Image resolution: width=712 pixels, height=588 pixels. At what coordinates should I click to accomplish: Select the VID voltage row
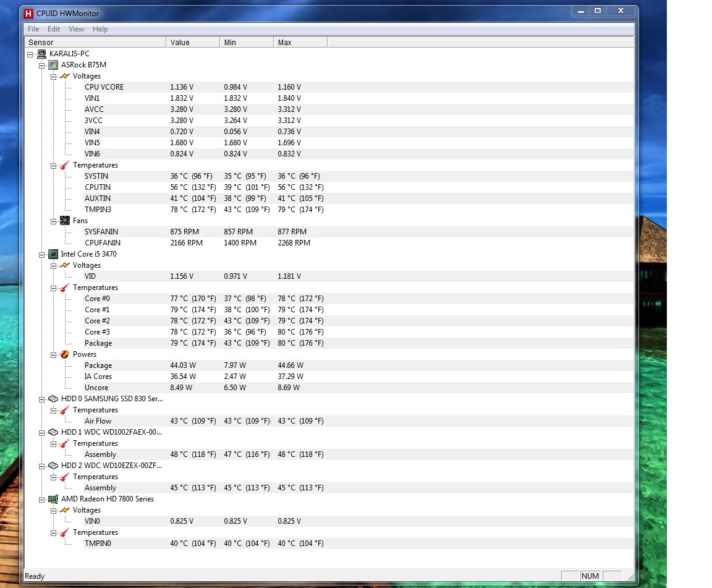(358, 276)
